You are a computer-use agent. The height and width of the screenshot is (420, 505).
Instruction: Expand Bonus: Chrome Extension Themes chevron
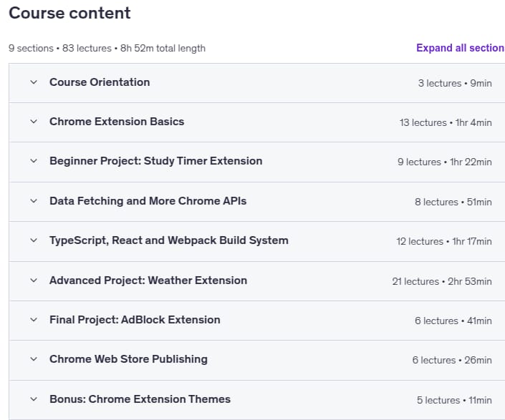34,399
